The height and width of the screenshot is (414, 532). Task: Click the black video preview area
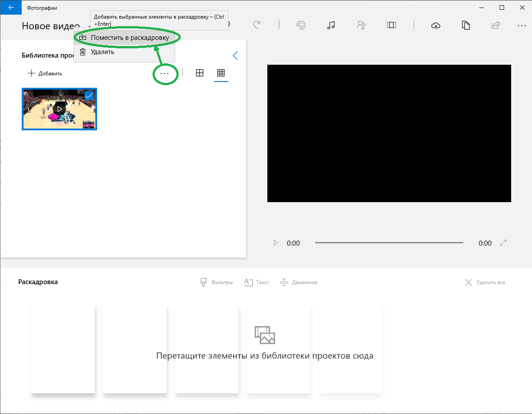[x=389, y=133]
